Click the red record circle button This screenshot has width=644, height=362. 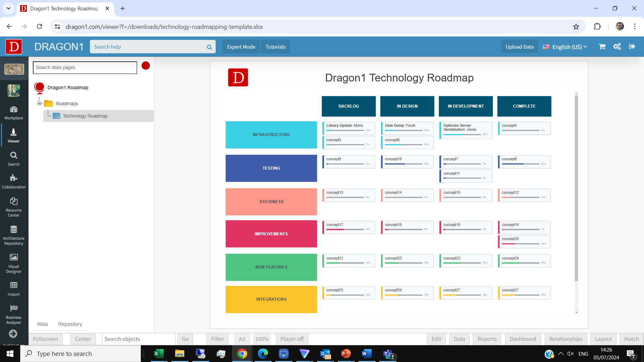(x=146, y=66)
